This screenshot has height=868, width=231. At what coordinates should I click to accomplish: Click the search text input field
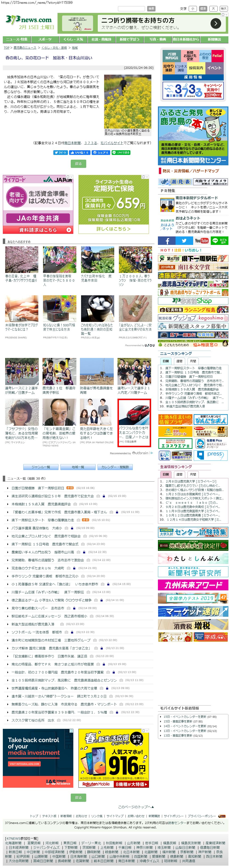131,9
